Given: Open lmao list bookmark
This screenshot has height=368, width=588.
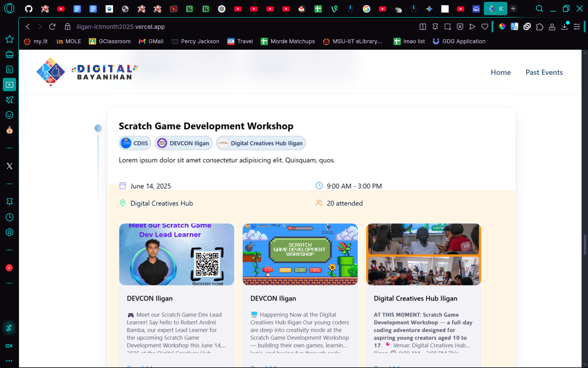Looking at the screenshot, I should coord(409,41).
